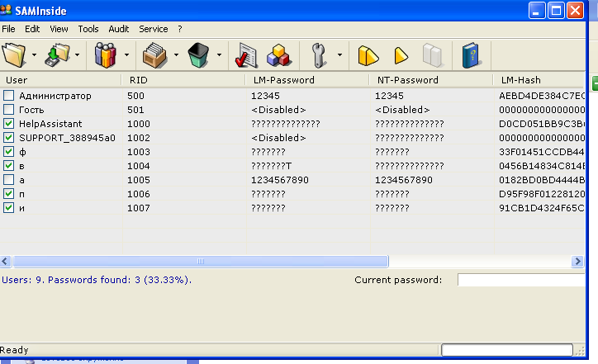
Task: Expand the trash bin dropdown arrow
Action: (219, 55)
